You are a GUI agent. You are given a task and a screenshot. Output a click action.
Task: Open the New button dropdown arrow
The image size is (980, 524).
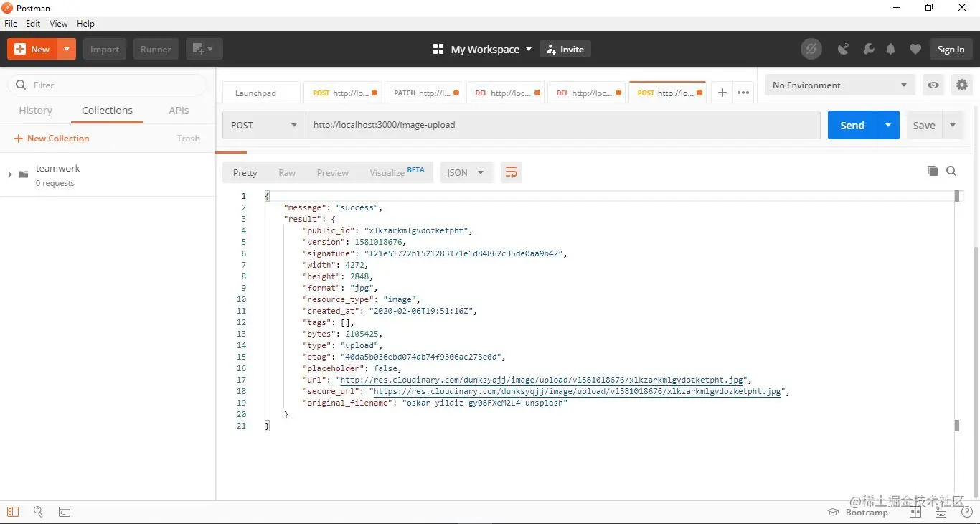(x=67, y=49)
